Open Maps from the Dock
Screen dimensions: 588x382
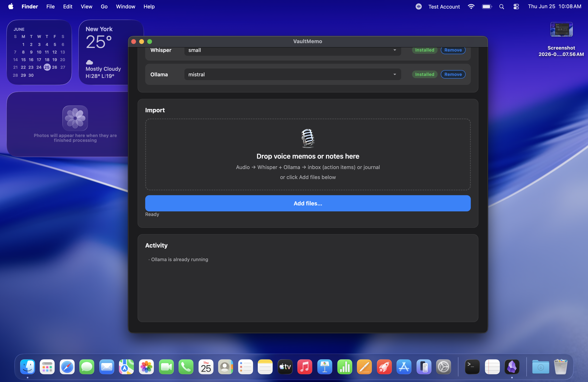[126, 367]
